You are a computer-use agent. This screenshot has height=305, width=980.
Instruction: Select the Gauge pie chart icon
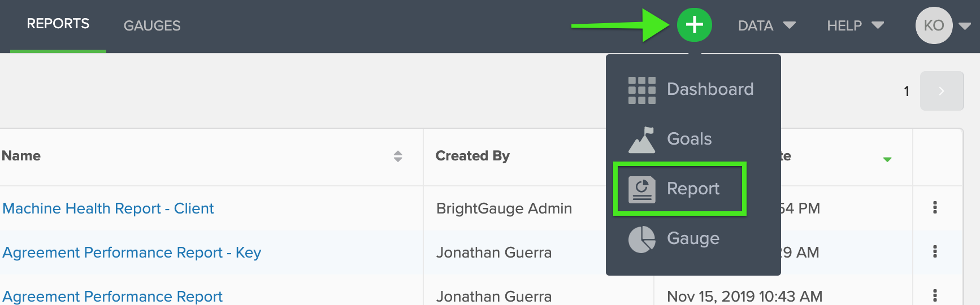point(642,239)
